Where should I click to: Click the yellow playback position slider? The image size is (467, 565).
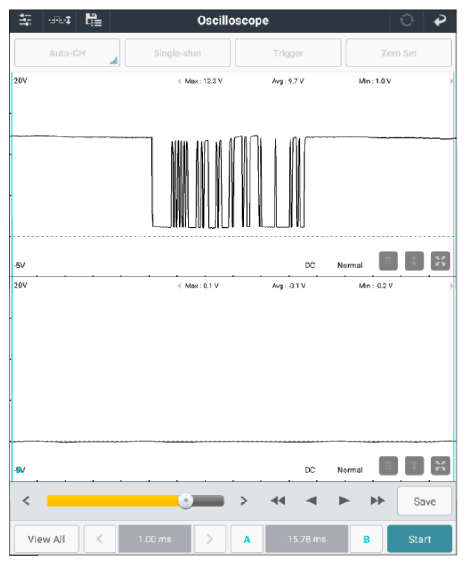tap(135, 501)
